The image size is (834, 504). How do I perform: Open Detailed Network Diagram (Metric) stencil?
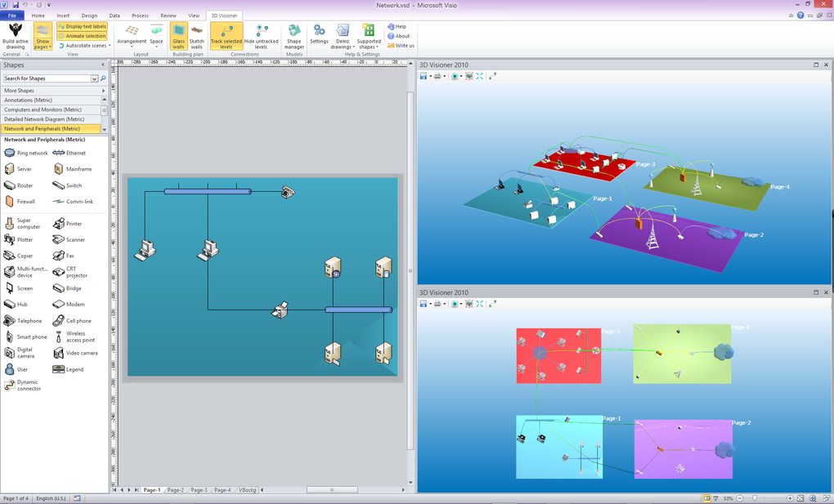coord(51,119)
